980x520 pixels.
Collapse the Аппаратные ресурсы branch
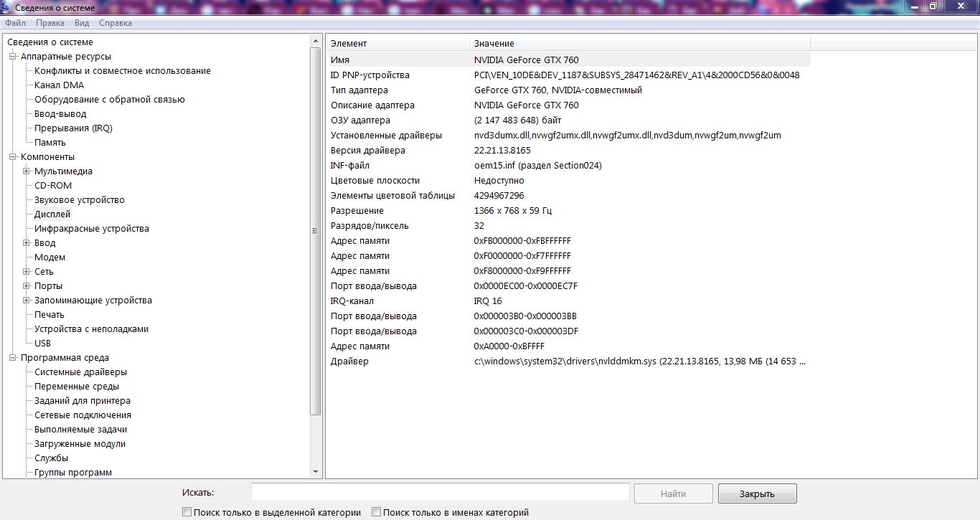[x=12, y=57]
